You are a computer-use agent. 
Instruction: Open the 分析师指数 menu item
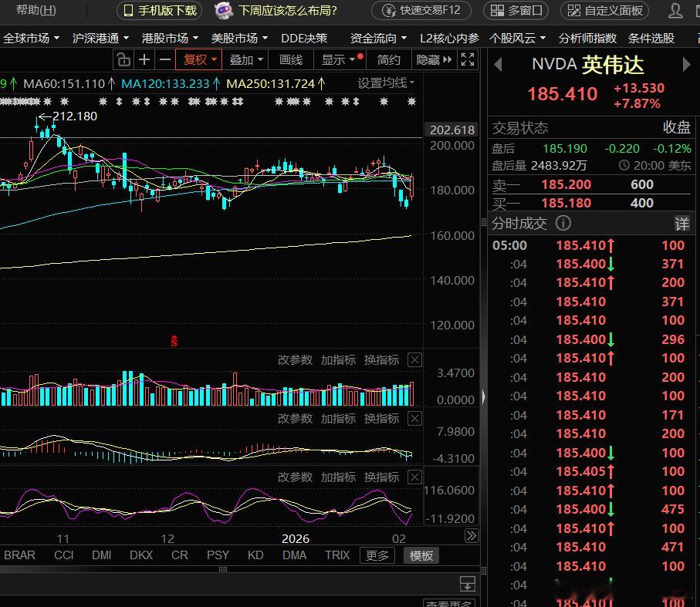tap(587, 39)
